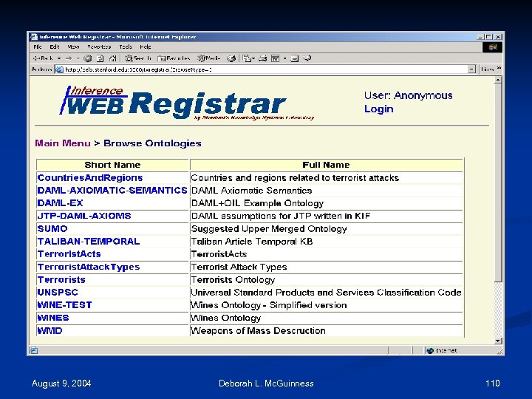Open the Tools menu
532x399 pixels.
tap(125, 47)
